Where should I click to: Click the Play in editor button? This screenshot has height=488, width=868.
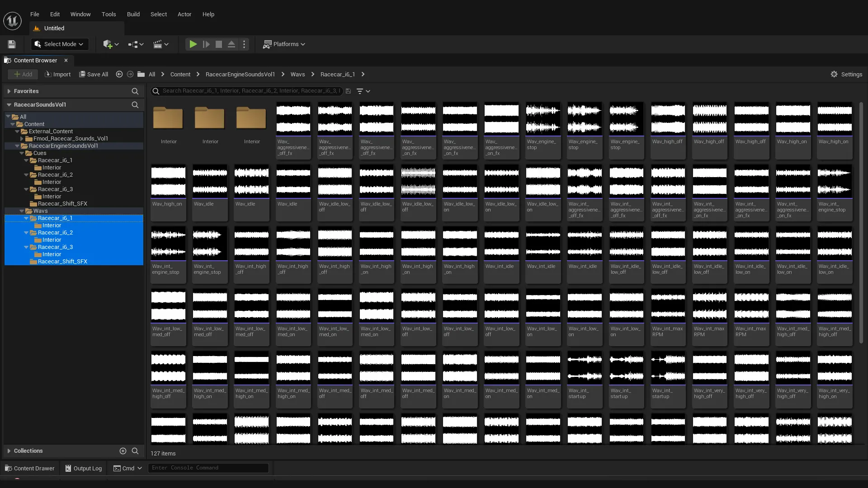(x=193, y=44)
